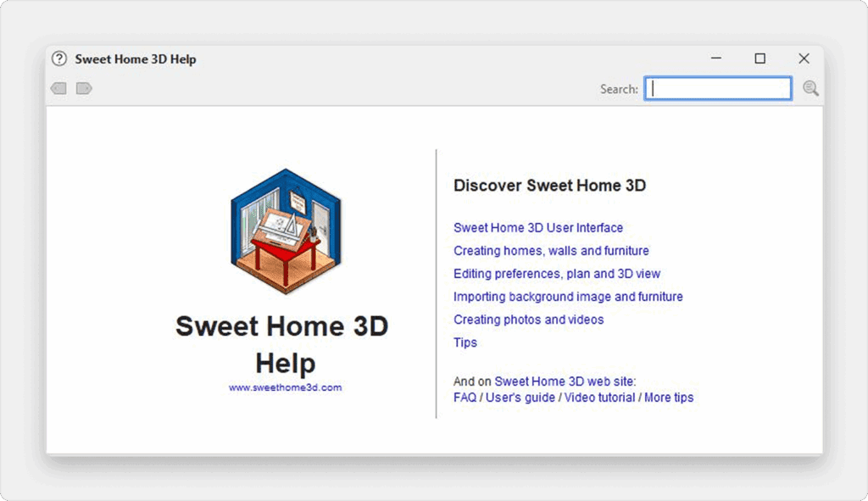
Task: Visit the Sweet Home 3D web site link
Action: 565,381
